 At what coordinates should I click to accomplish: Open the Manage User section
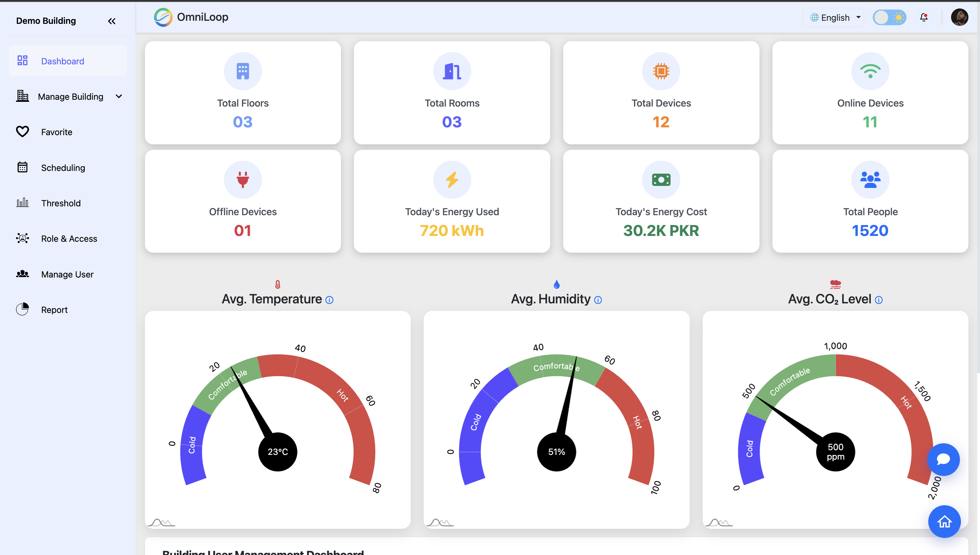67,274
